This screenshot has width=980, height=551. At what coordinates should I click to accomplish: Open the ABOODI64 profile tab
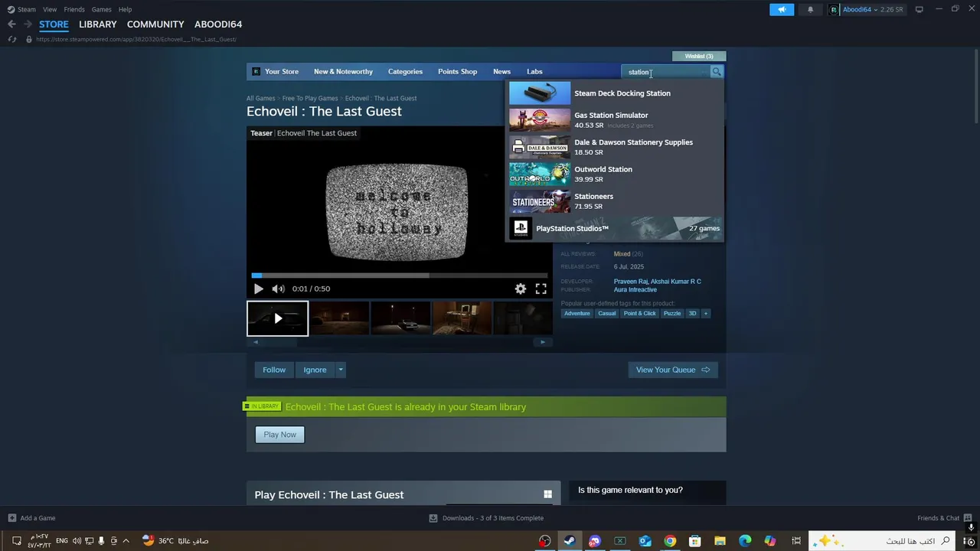[218, 24]
